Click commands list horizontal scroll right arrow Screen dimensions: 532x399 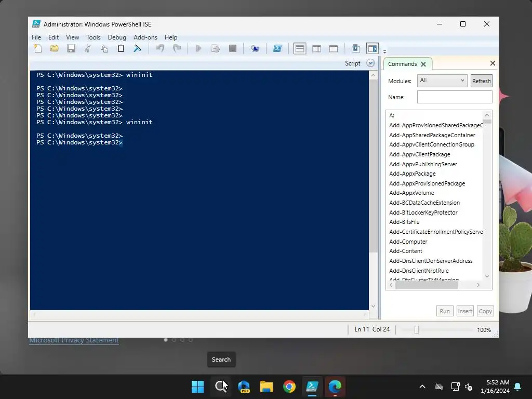point(478,285)
